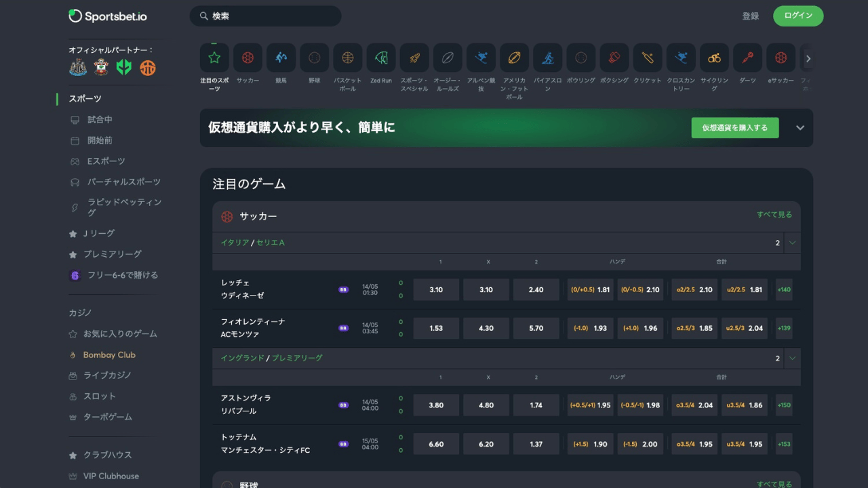868x488 pixels.
Task: Go to 開始前 pre-match section
Action: 100,140
